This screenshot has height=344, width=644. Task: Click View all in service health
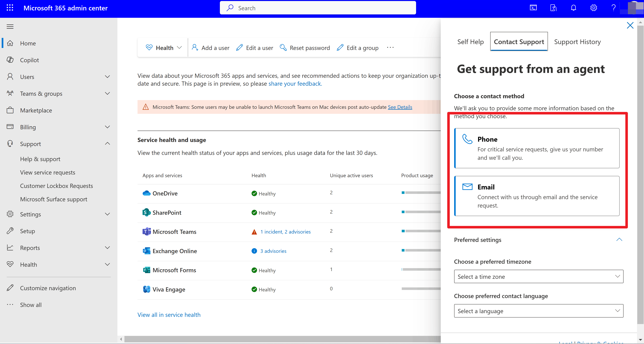(169, 315)
